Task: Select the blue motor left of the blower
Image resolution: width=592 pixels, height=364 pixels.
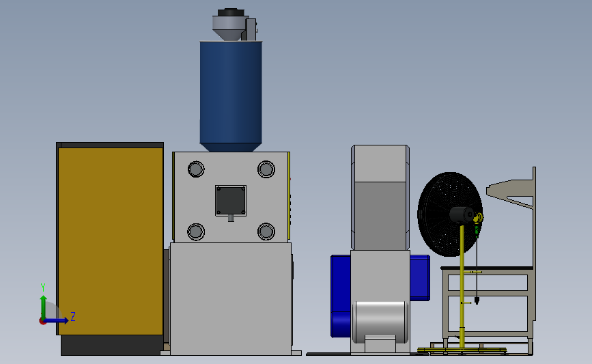Action: coord(341,296)
